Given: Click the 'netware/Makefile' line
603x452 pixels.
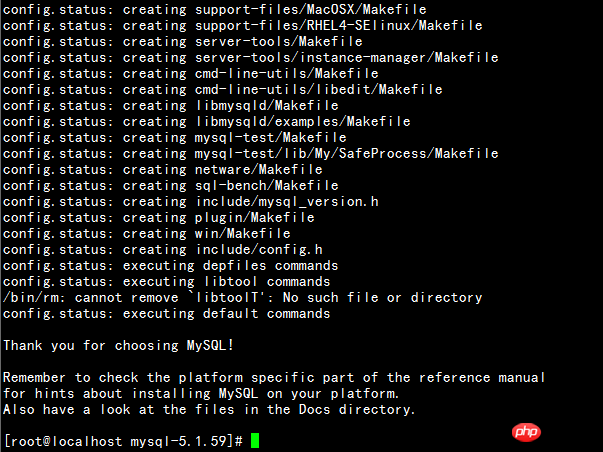Looking at the screenshot, I should (x=163, y=170).
